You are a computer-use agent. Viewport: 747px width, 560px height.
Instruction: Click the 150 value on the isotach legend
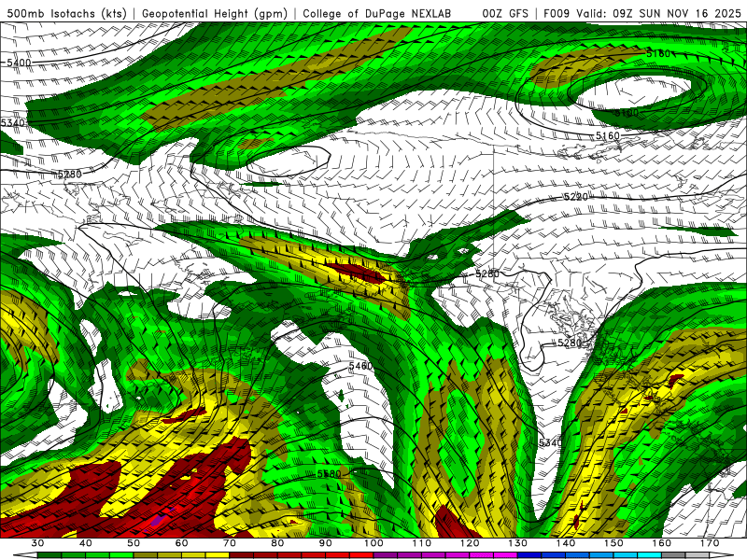coord(613,543)
